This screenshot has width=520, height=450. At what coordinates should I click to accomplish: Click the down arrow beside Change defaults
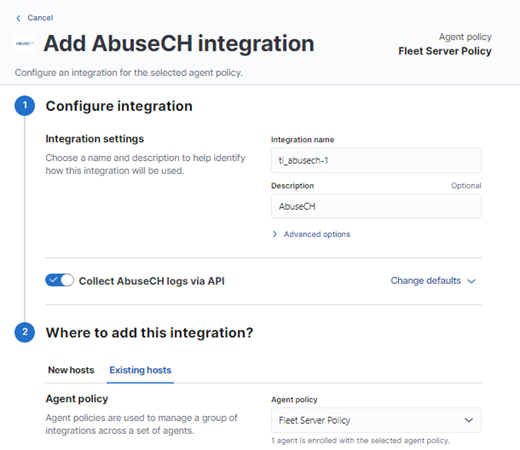pos(471,281)
